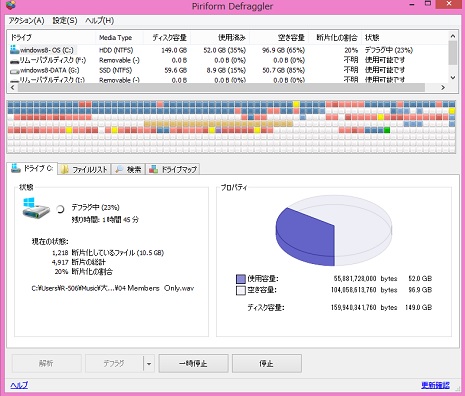
Task: Click the 空き容量 white color swatch
Action: tap(241, 290)
